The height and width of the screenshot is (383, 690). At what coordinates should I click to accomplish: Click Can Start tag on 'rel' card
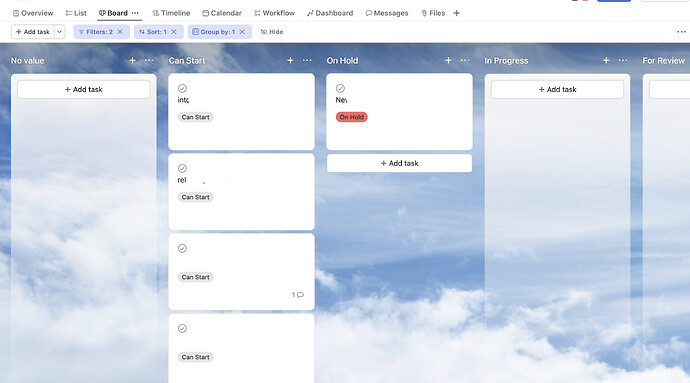coord(195,197)
